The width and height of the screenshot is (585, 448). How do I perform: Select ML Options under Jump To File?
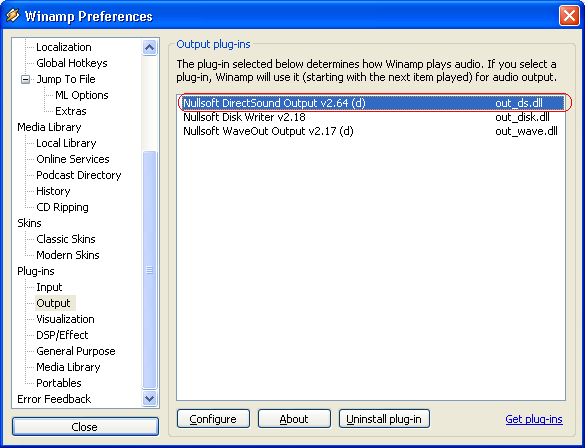tap(82, 95)
